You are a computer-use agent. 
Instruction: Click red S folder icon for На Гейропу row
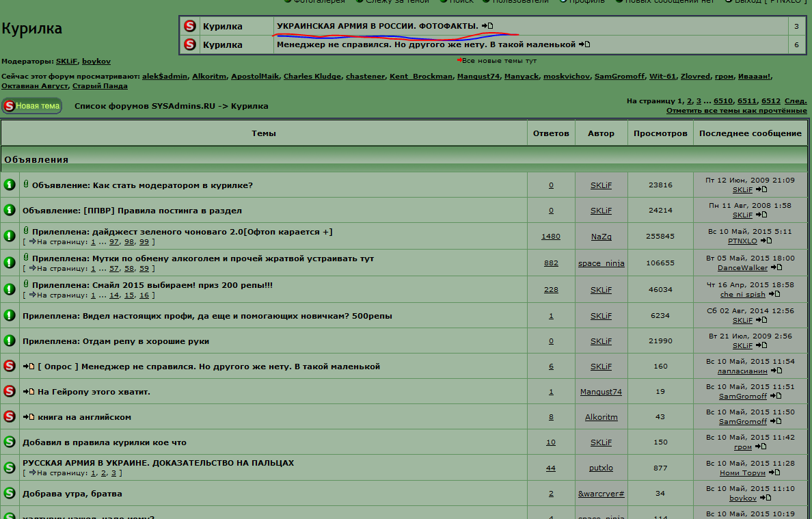tap(10, 392)
